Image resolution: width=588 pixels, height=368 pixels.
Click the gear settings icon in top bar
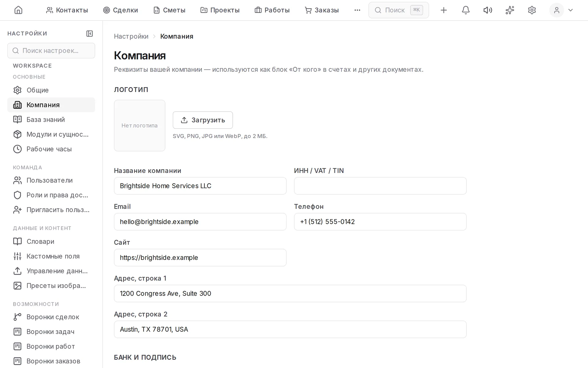coord(532,10)
